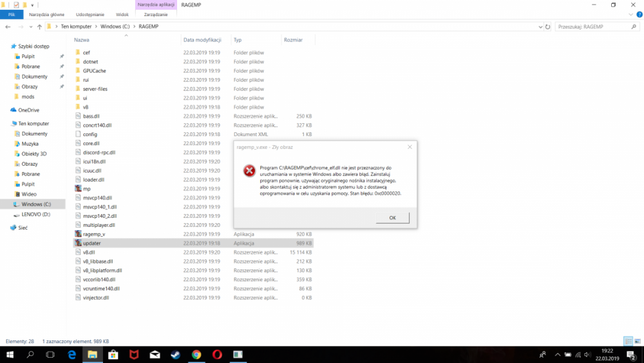This screenshot has height=363, width=644.
Task: Select bass.dll file icon
Action: pyautogui.click(x=78, y=116)
